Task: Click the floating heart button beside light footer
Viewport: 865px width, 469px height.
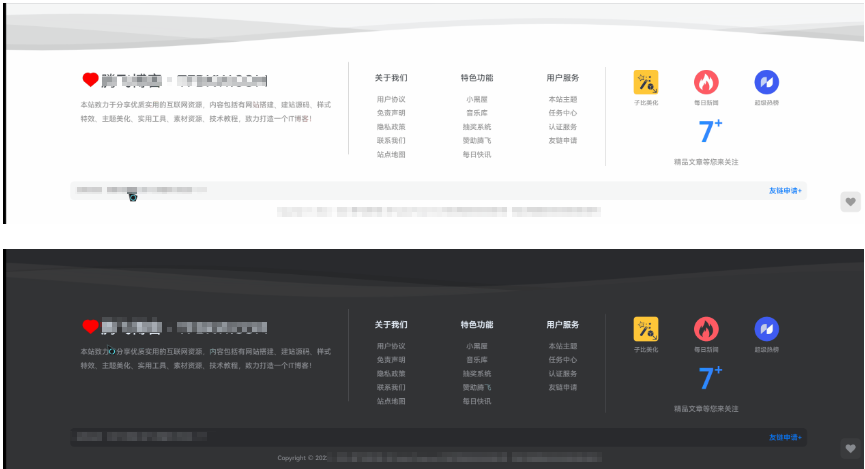Action: [851, 202]
